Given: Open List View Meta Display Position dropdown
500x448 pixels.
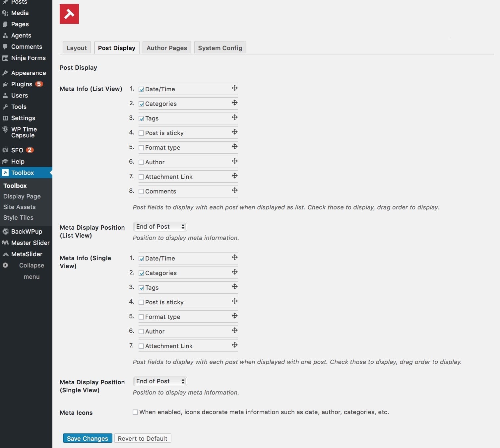Looking at the screenshot, I should point(160,227).
